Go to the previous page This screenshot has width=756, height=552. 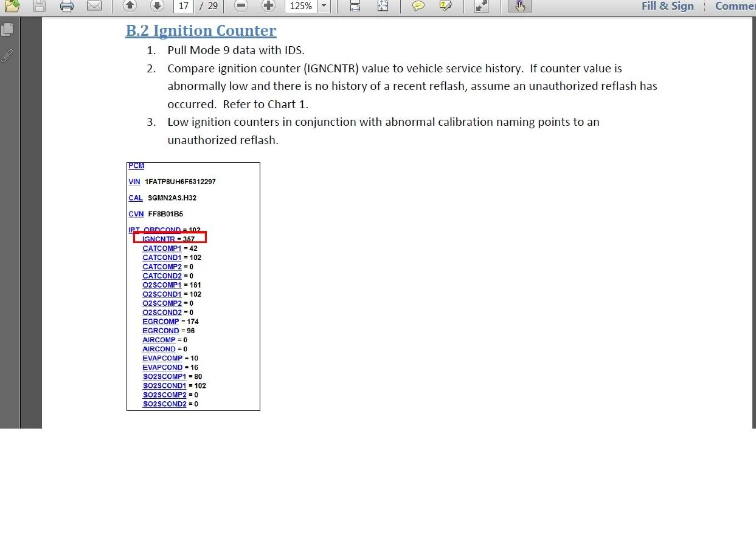point(130,6)
